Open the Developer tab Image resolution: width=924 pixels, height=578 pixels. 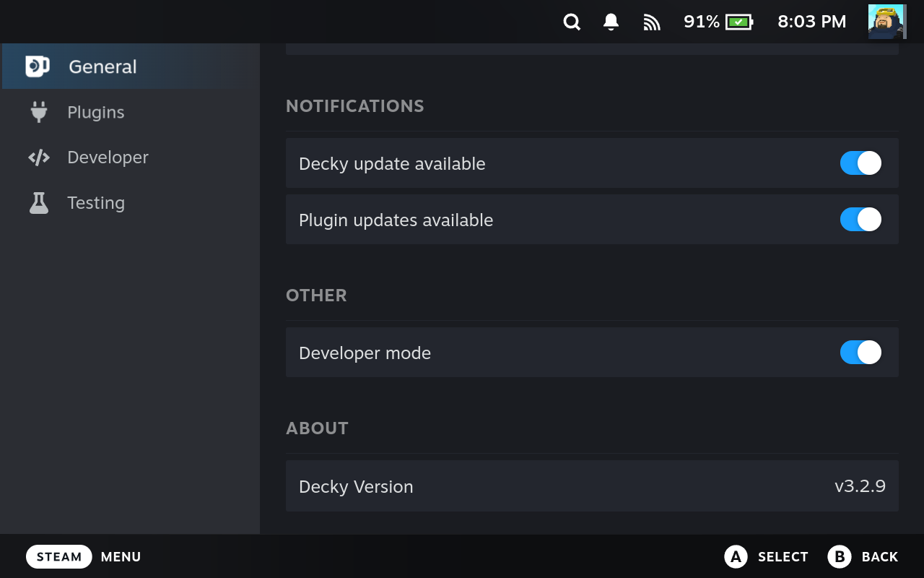click(x=131, y=158)
